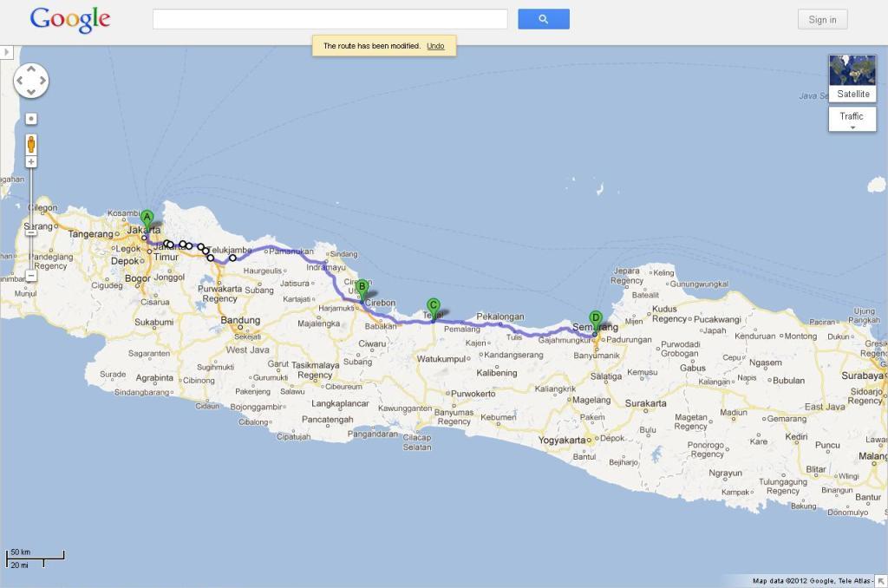
Task: Click the Sign in button
Action: coord(822,19)
